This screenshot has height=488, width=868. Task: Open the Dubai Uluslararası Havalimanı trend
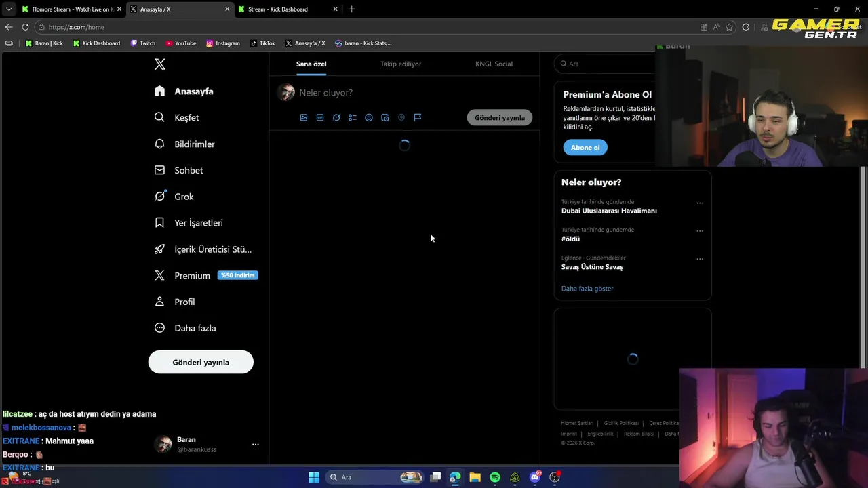(x=609, y=211)
